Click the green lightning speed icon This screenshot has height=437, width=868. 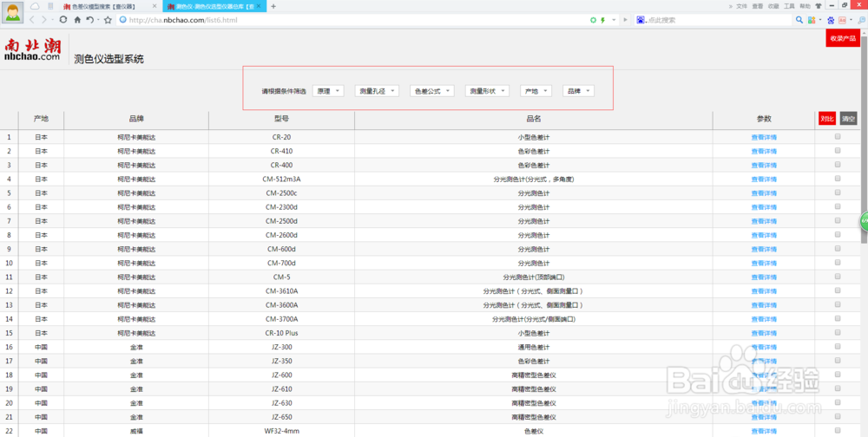click(x=603, y=20)
